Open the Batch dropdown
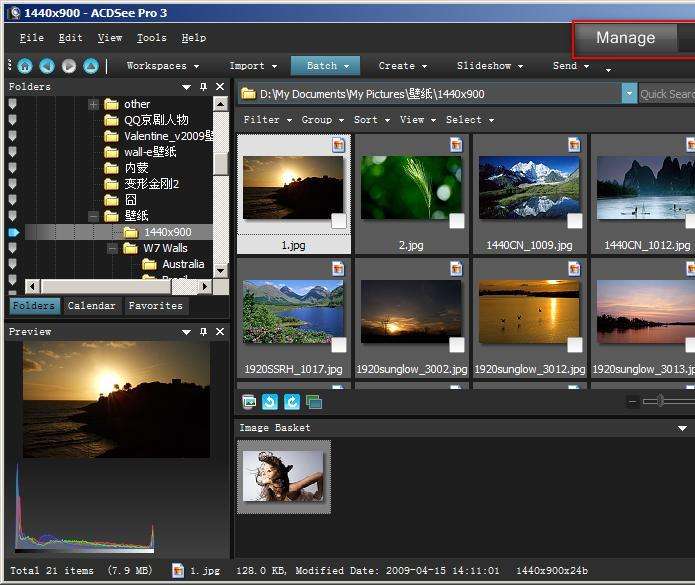Viewport: 695px width, 585px height. point(326,66)
